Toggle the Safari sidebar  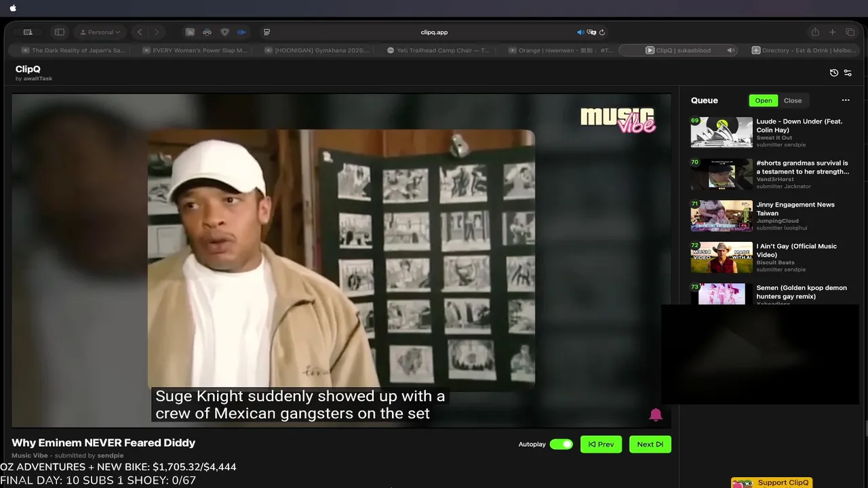click(60, 32)
